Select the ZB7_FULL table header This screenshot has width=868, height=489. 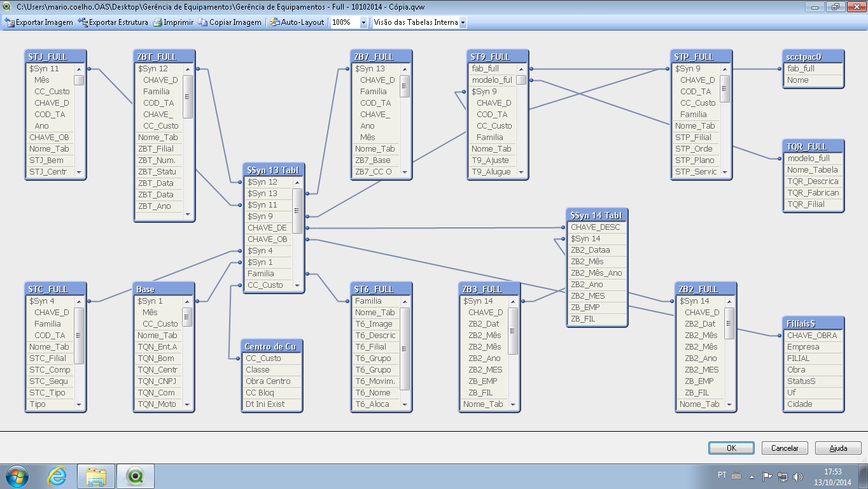point(381,57)
